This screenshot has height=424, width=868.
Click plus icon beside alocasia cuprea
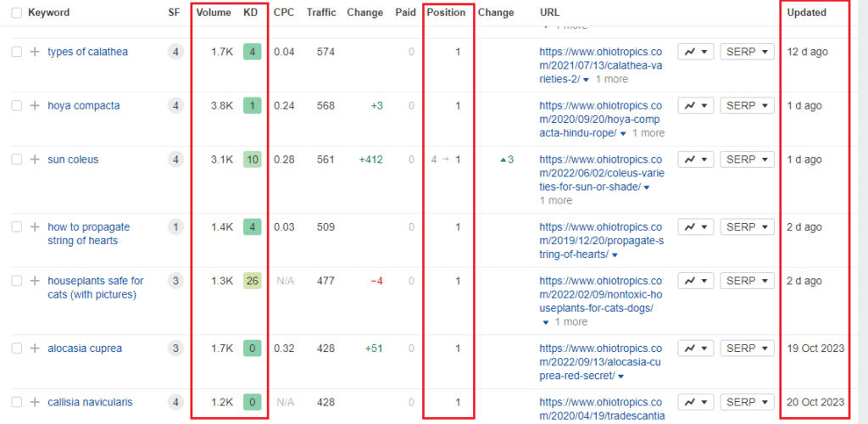tap(35, 349)
